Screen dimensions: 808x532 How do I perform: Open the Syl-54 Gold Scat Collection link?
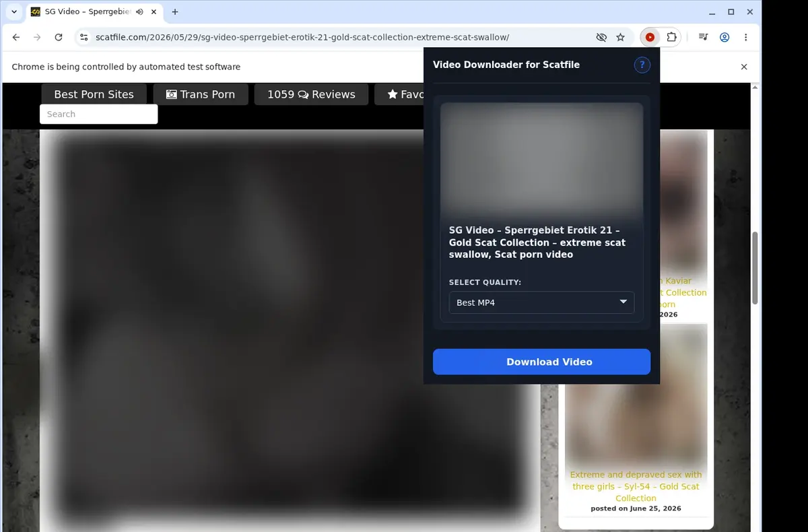click(636, 486)
